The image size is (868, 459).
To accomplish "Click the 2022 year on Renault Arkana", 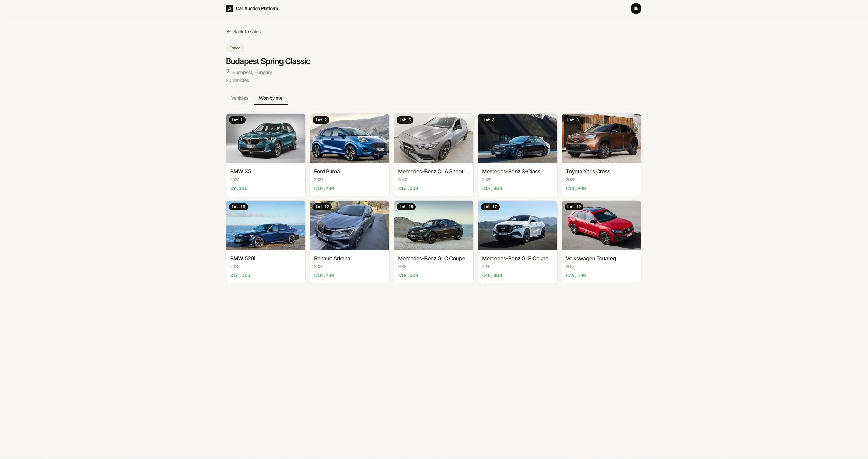I will click(319, 267).
